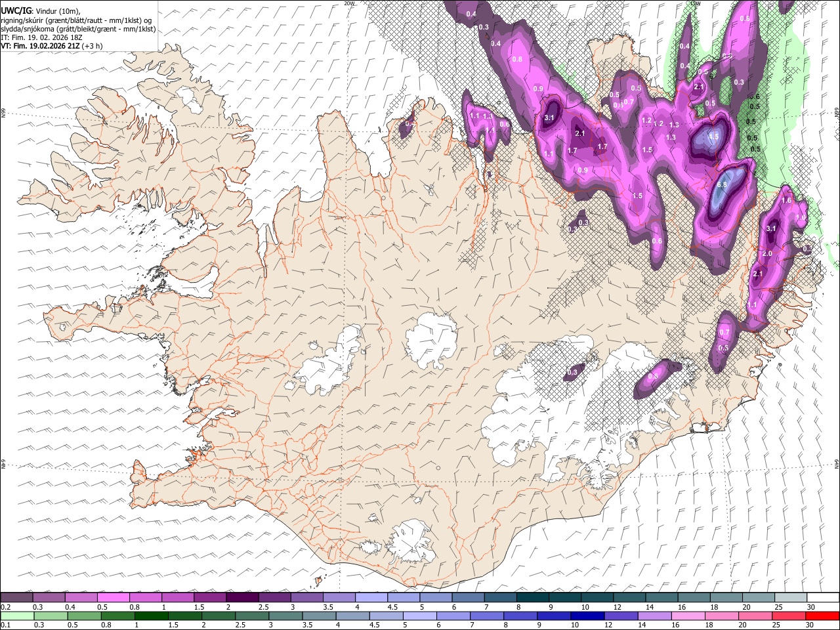
Task: Click the 4.5 precipitation value on the map
Action: click(x=713, y=136)
